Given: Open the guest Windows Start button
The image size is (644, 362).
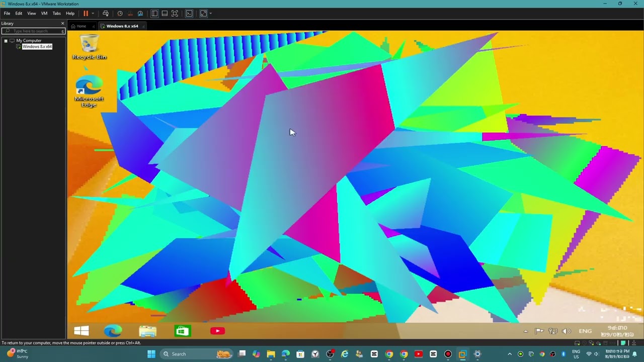Looking at the screenshot, I should (x=82, y=331).
